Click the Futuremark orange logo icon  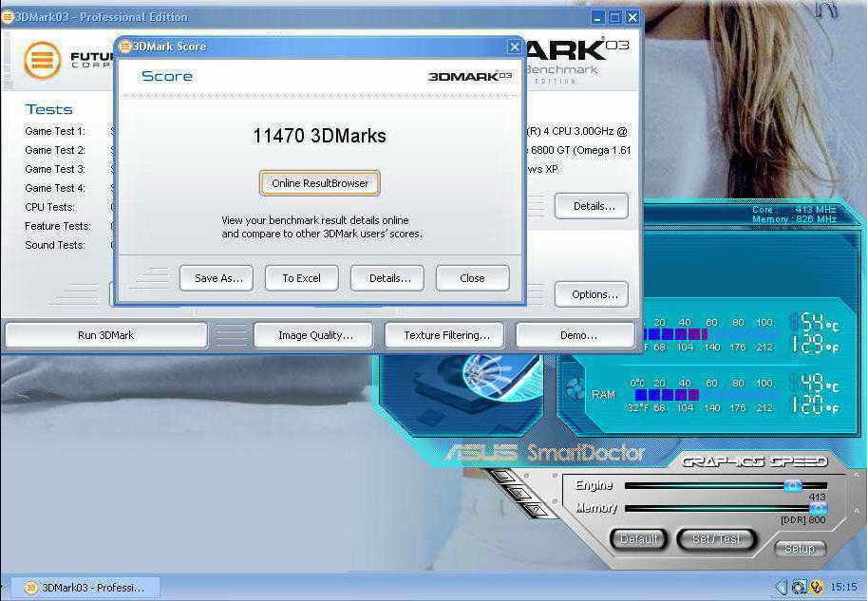click(x=42, y=60)
